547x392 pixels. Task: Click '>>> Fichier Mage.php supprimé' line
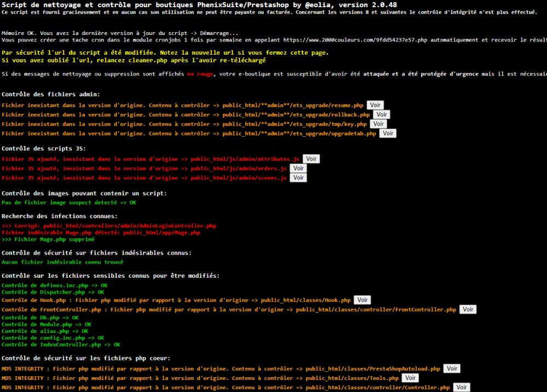(48, 239)
